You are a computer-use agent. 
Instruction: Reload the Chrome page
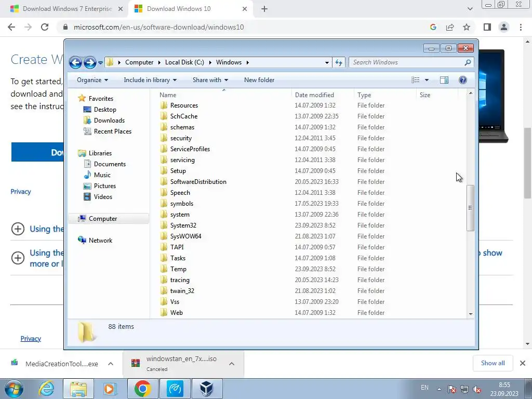pos(45,27)
